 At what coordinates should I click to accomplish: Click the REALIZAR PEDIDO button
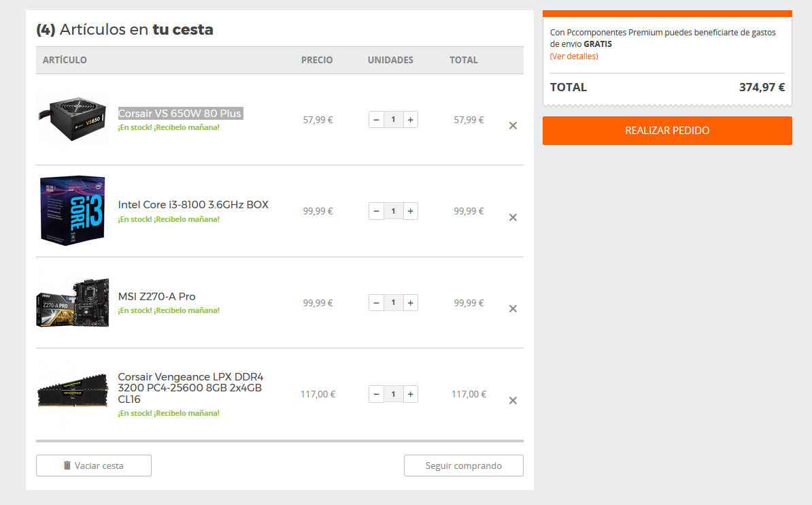(667, 131)
